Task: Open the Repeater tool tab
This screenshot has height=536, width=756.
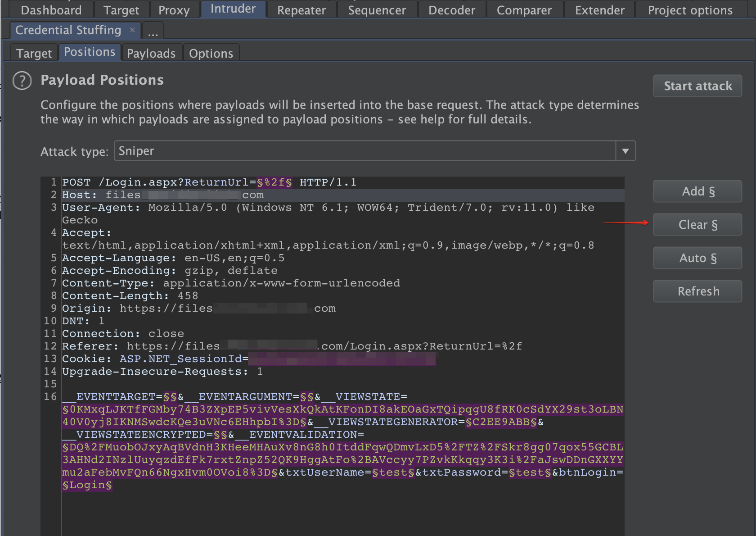Action: 301,10
